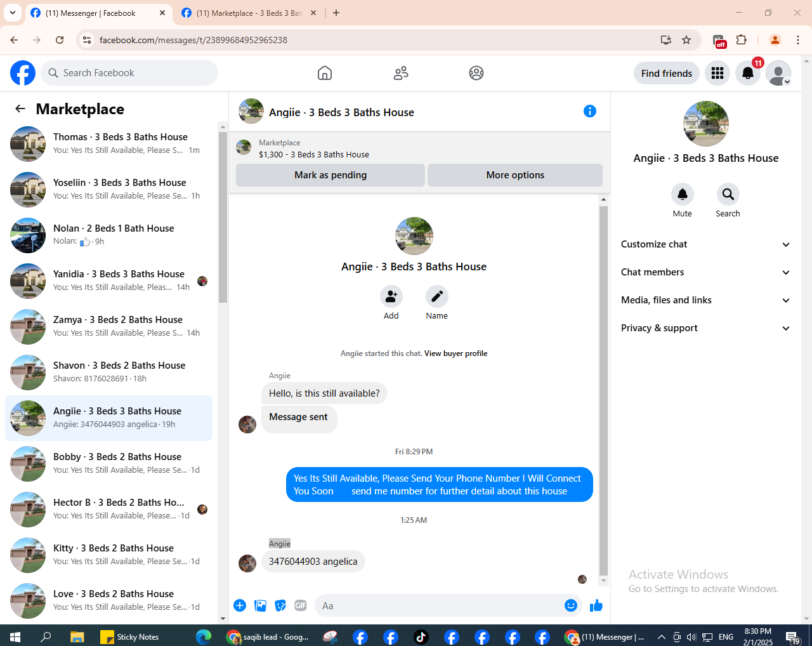Open the TikTok taskbar icon
Viewport: 812px width, 646px height.
(x=421, y=637)
